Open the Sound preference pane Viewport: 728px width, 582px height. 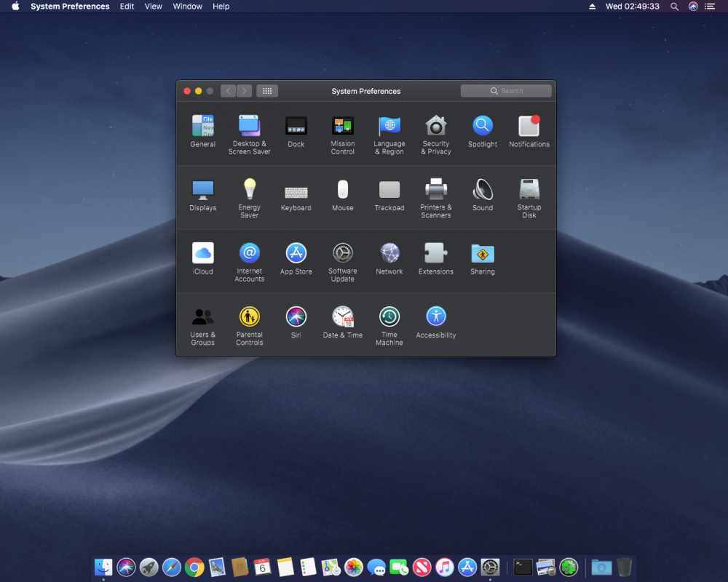tap(483, 195)
